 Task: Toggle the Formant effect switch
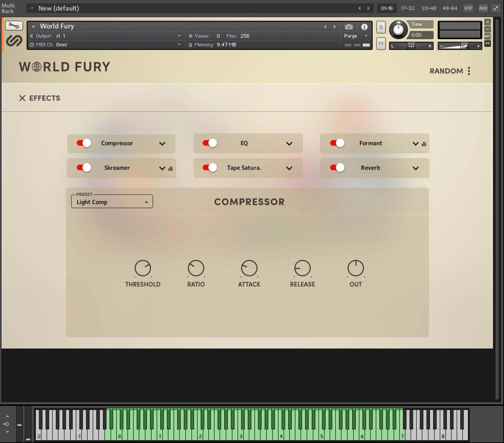337,143
